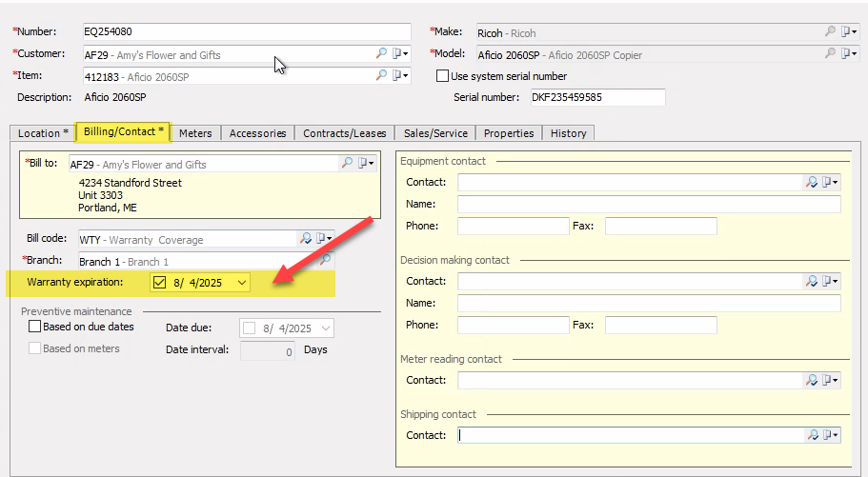Tick the Date due checkbox
Image resolution: width=868 pixels, height=477 pixels.
pos(249,328)
